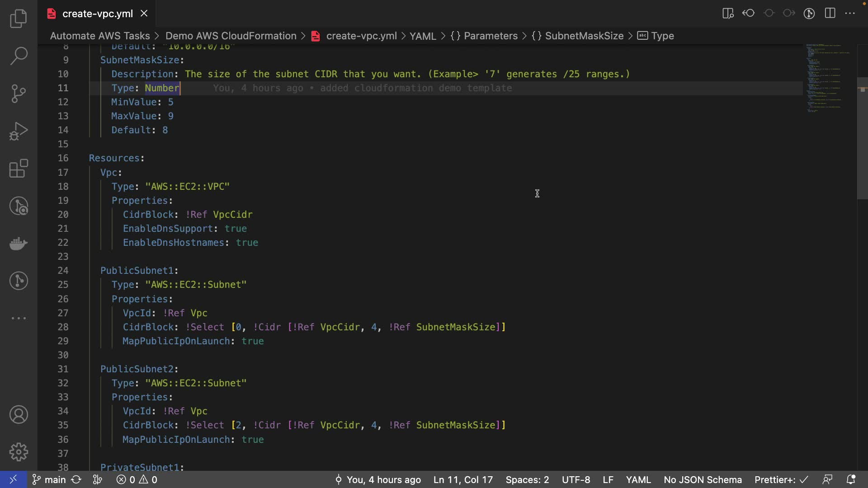Open the Manage gear menu
This screenshot has width=868, height=488.
[19, 452]
